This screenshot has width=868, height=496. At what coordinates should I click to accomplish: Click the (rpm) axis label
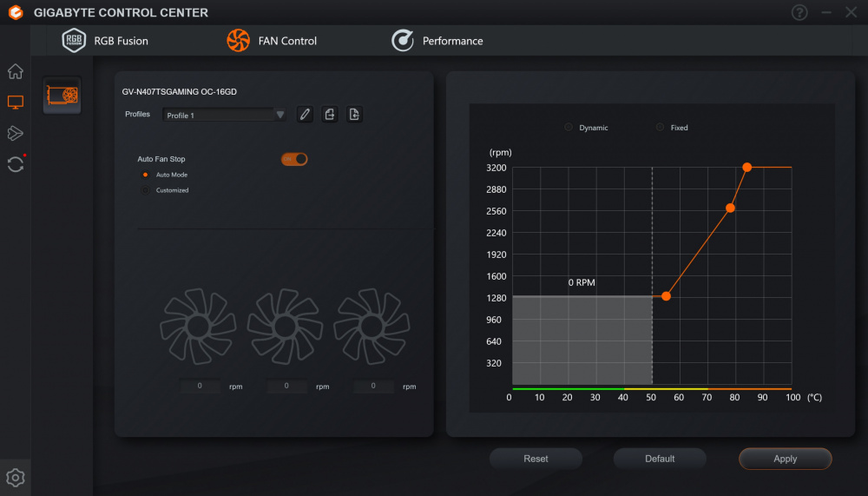[x=501, y=152]
